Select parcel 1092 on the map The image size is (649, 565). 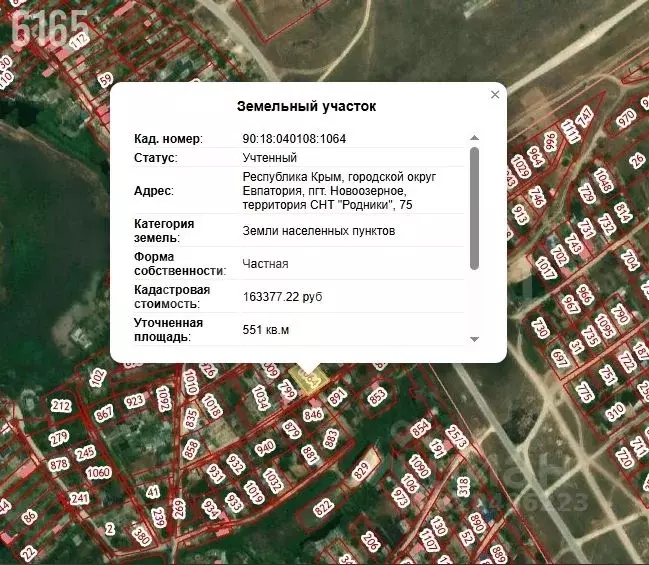[163, 398]
